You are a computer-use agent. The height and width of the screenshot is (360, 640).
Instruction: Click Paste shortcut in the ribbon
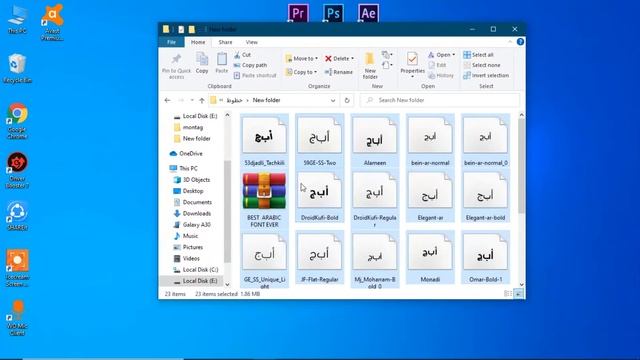point(255,76)
